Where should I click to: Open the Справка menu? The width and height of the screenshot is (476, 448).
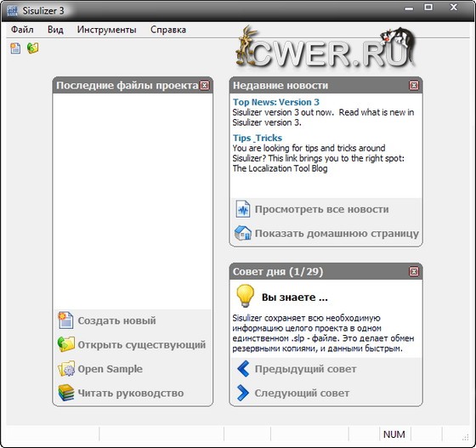click(x=168, y=30)
